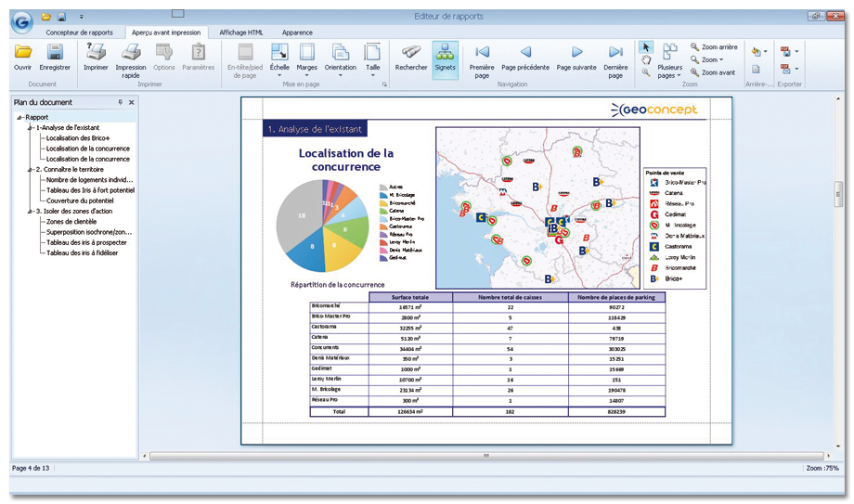Open the Mise en page dialog launcher
The width and height of the screenshot is (854, 504).
point(384,84)
